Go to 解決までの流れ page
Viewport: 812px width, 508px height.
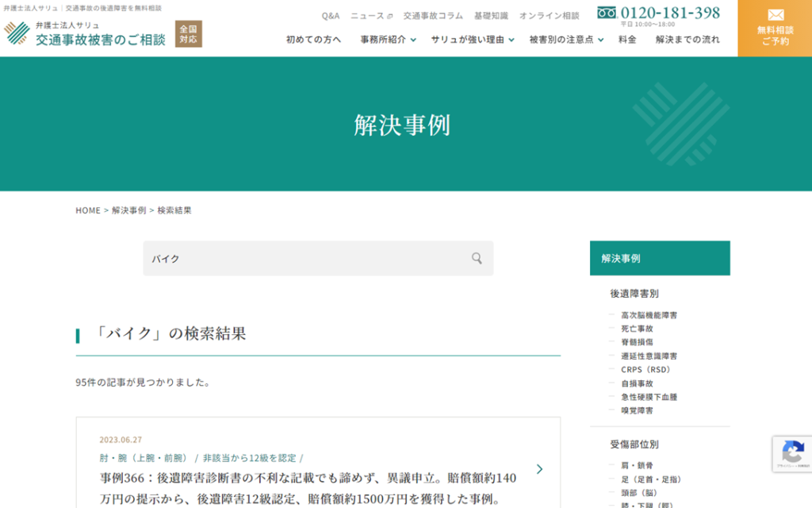[688, 40]
